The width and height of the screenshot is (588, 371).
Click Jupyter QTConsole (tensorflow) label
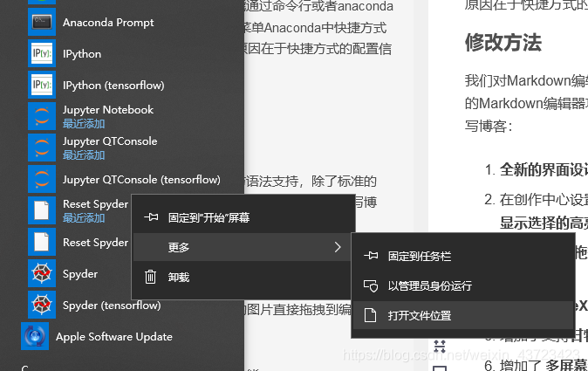(x=141, y=180)
